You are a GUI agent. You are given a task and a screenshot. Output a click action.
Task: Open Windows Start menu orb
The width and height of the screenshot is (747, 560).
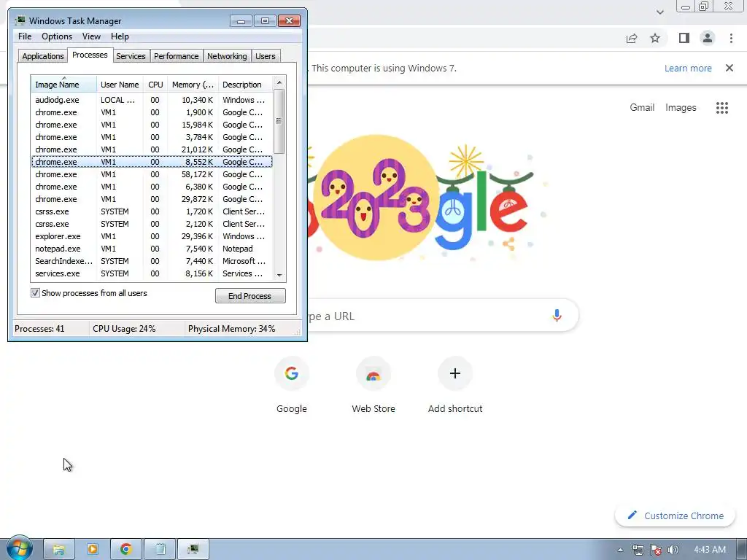coord(19,548)
